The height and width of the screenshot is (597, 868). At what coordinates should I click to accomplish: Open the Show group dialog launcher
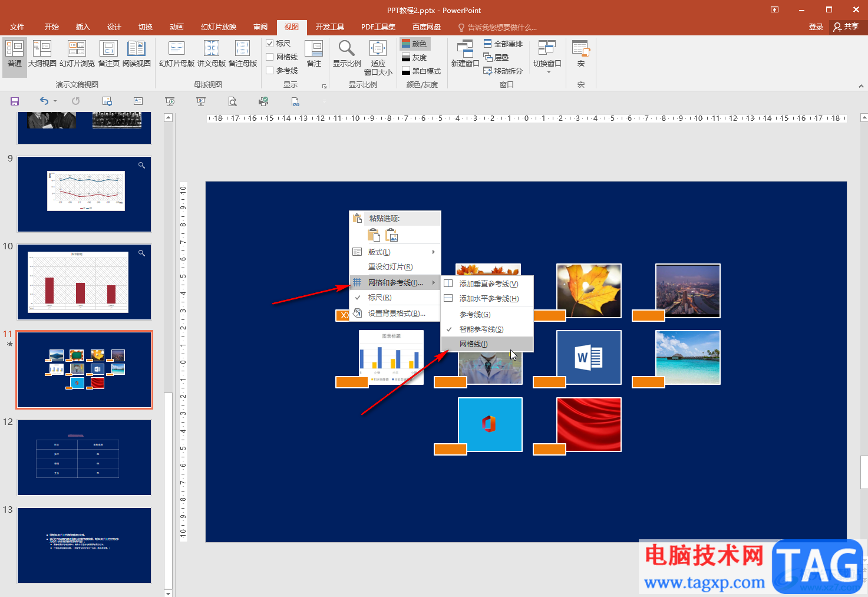point(324,86)
